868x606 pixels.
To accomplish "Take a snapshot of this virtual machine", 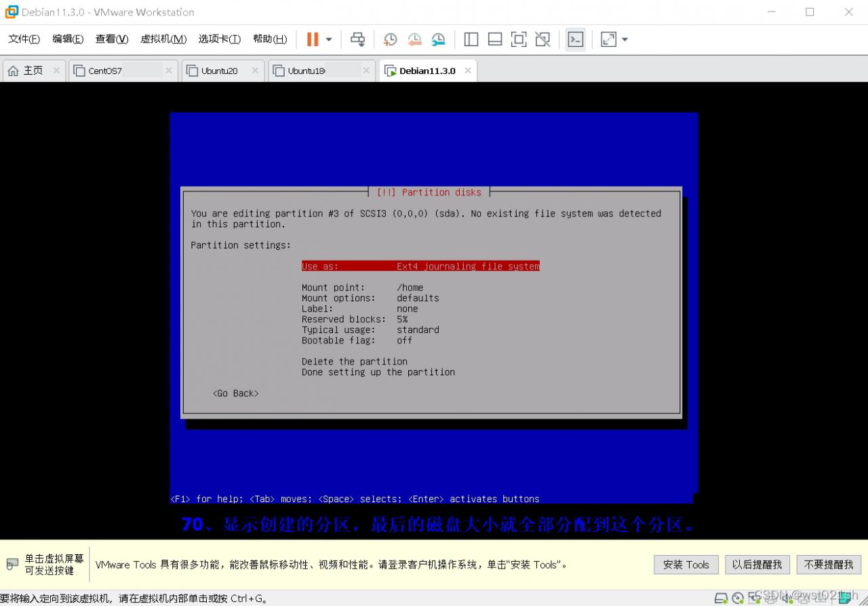I will point(390,39).
